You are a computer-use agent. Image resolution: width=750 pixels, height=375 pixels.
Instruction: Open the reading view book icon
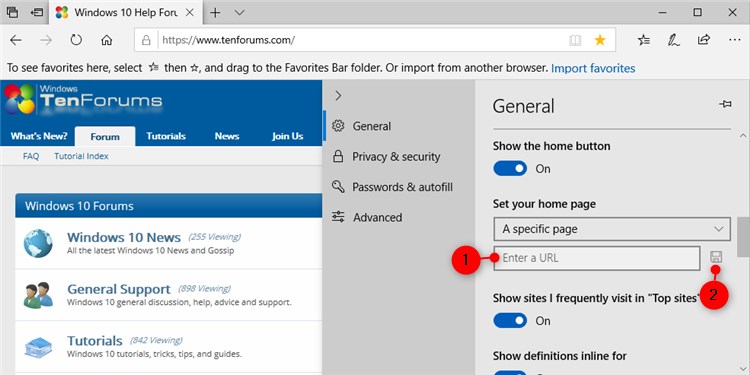point(575,40)
